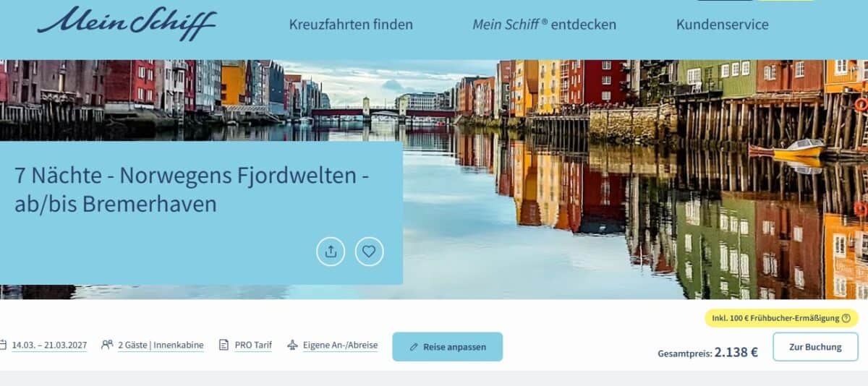The width and height of the screenshot is (868, 386).
Task: Click the airplane icon beside Eigene An-/Abreise
Action: point(292,345)
